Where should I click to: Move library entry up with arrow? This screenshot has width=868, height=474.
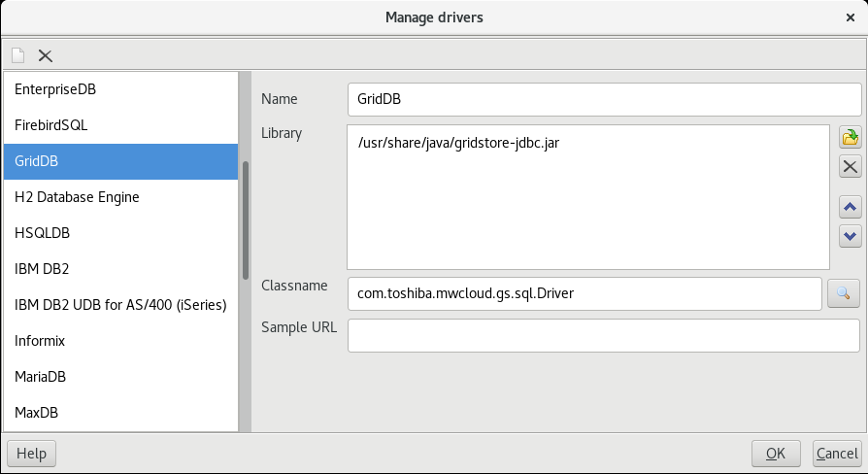(850, 207)
